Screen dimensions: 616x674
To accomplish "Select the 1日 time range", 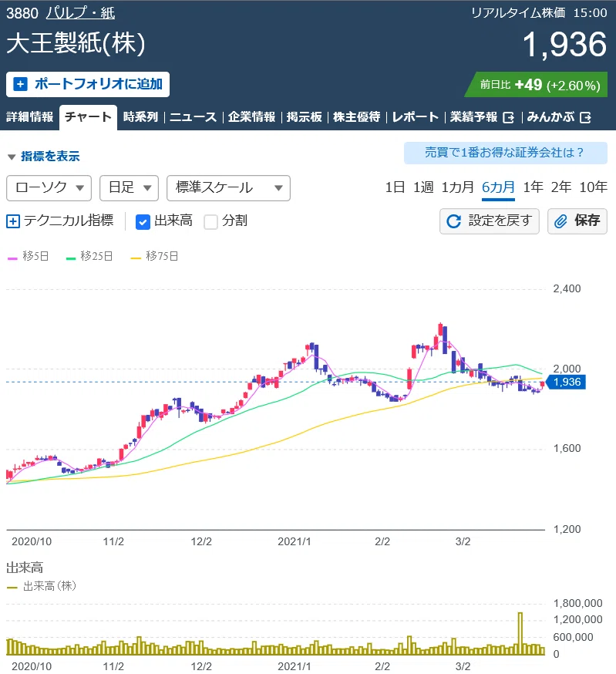I will tap(395, 187).
